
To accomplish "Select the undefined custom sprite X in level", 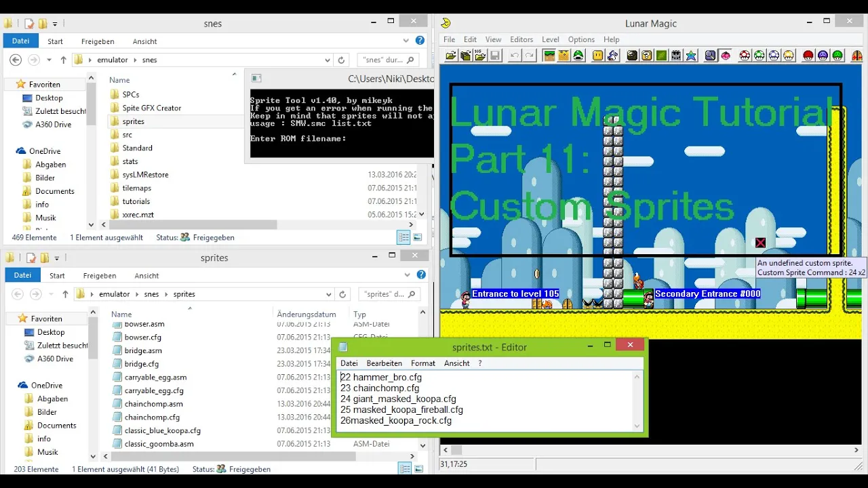I will (760, 243).
